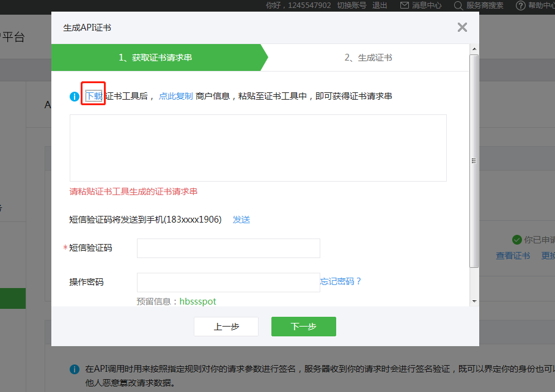
Task: Click the info icon before the API签名 note
Action: (73, 369)
